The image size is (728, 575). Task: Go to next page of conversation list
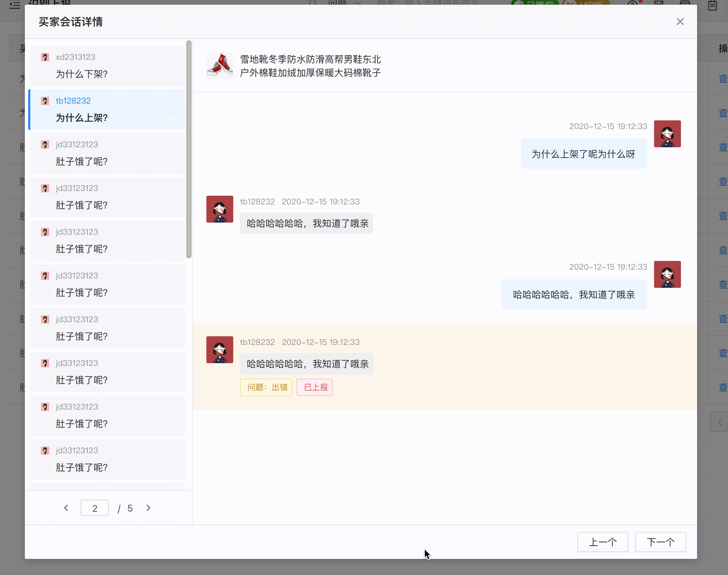pos(148,508)
